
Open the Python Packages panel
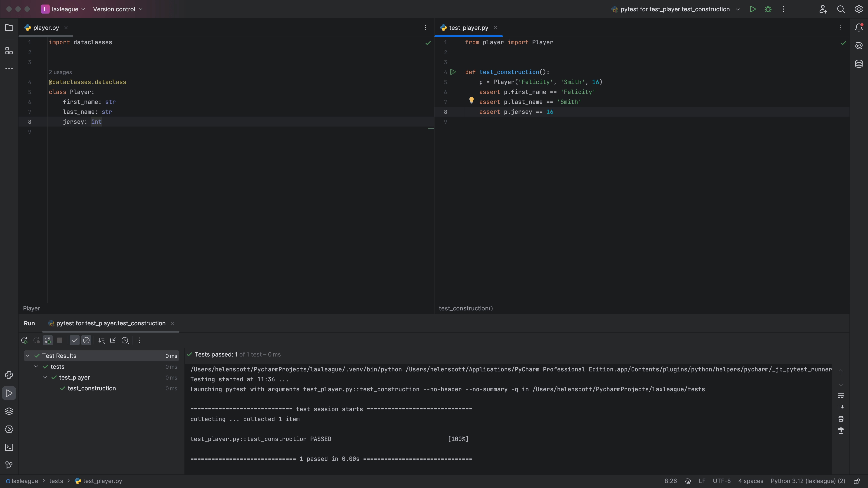(x=9, y=411)
